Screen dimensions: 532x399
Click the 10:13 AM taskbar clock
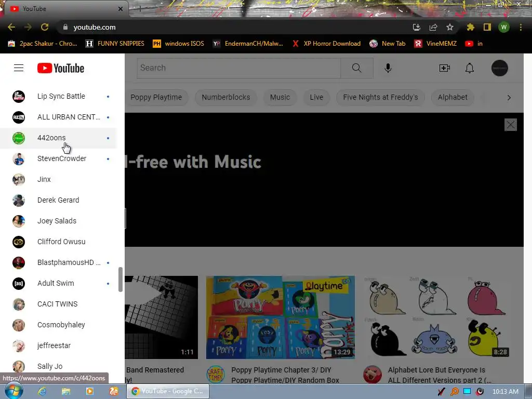[505, 392]
